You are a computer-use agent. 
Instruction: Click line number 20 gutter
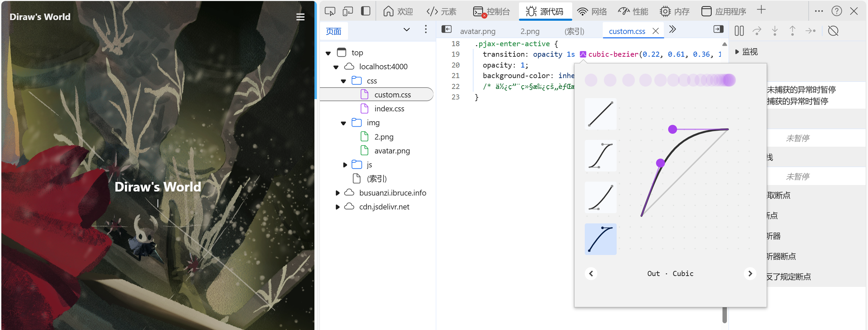(456, 65)
